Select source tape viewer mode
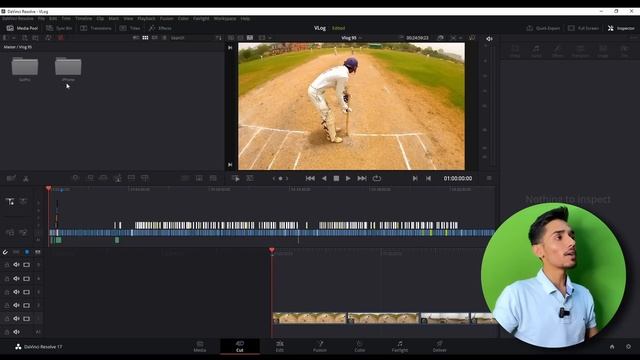This screenshot has height=360, width=640. coord(240,38)
